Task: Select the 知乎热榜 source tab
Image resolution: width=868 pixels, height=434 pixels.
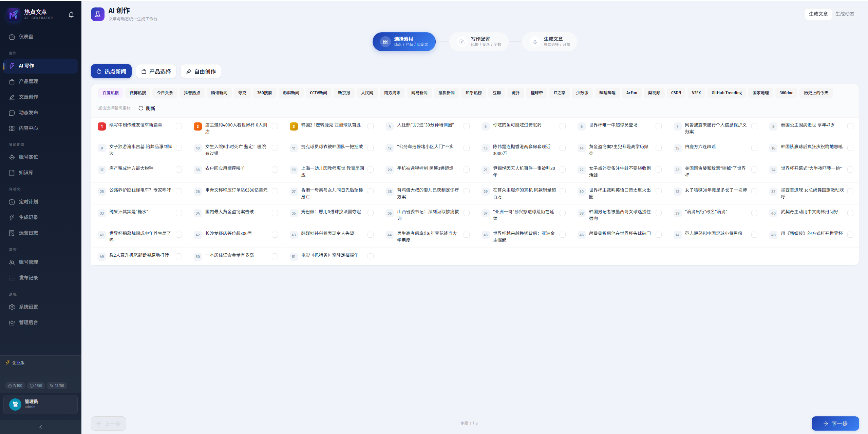Action: coord(473,93)
